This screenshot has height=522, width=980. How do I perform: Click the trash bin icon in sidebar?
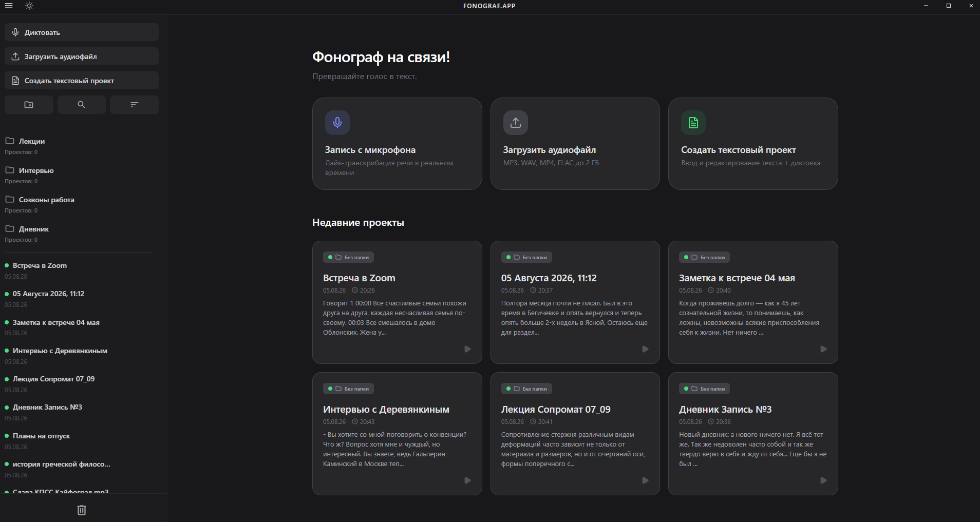tap(82, 510)
